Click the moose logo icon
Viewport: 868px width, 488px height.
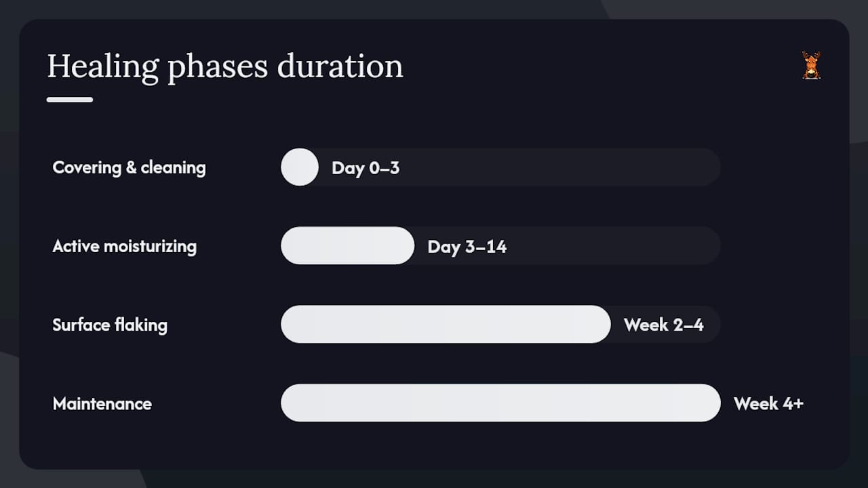[811, 66]
